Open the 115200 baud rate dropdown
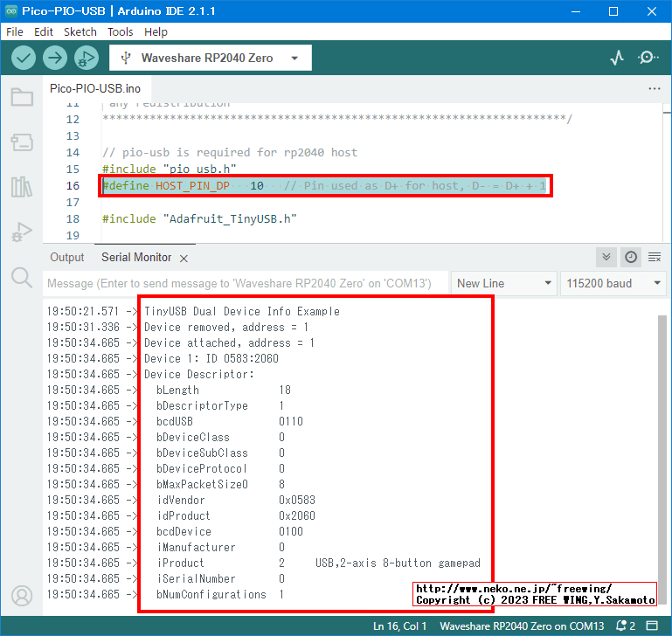This screenshot has height=636, width=672. tap(613, 283)
